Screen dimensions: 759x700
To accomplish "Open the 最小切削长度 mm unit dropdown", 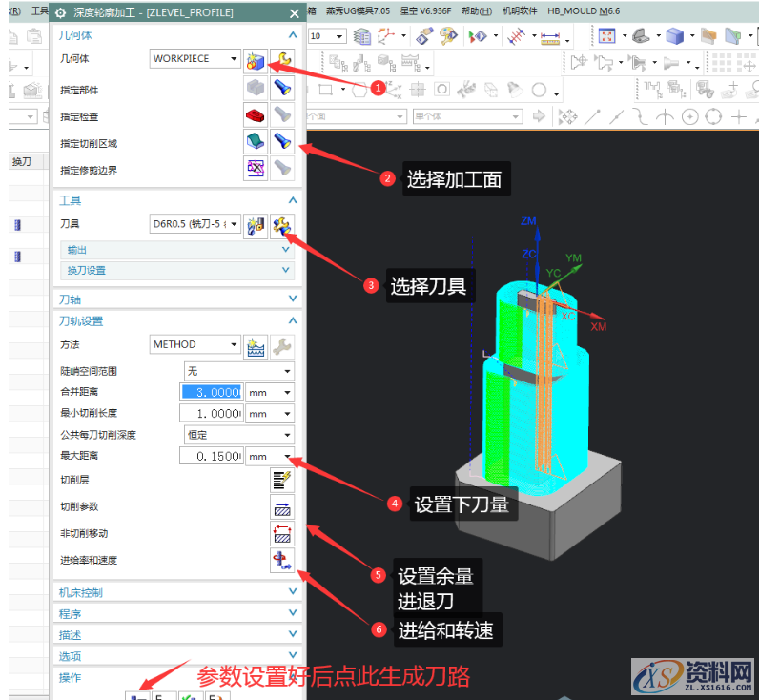I will click(x=270, y=414).
